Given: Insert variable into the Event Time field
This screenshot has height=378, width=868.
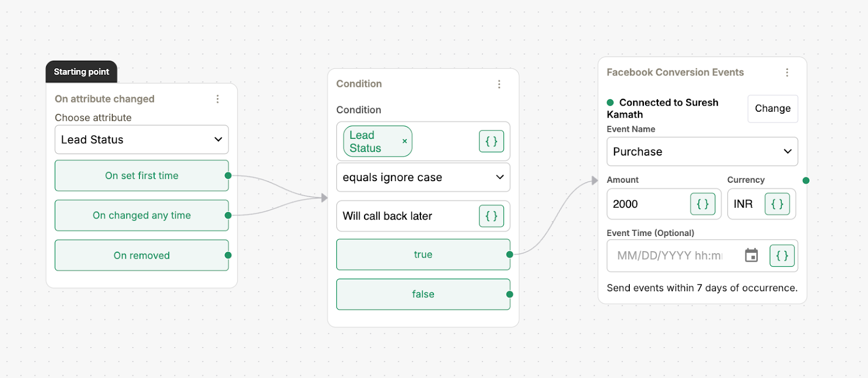Looking at the screenshot, I should (x=782, y=255).
